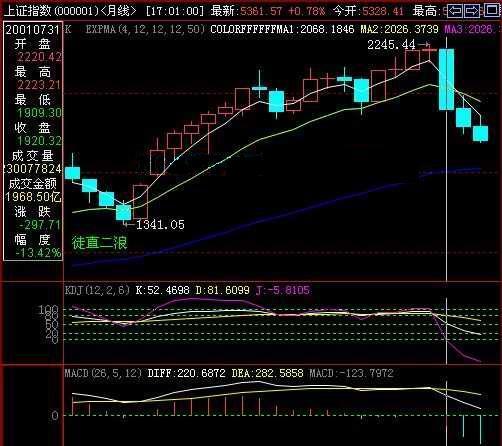Click the 20010731 date in info panel
Screen dimensions: 502x446
tap(32, 30)
